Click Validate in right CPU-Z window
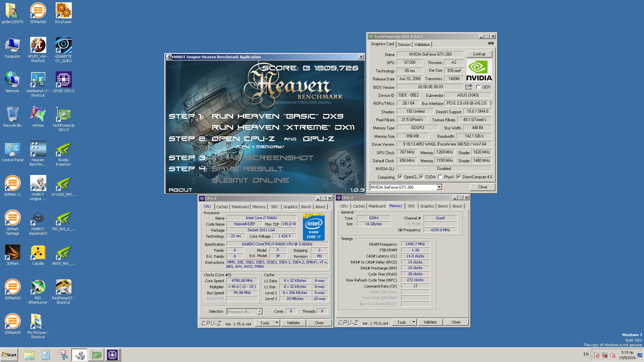The height and width of the screenshot is (362, 644). pos(430,322)
